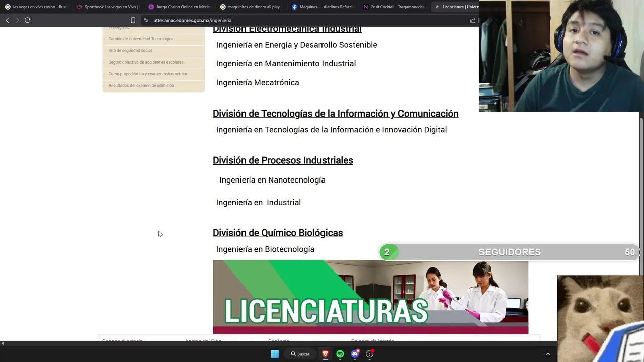Click the webcam overlay of the streamer
This screenshot has width=644, height=362.
[x=561, y=56]
